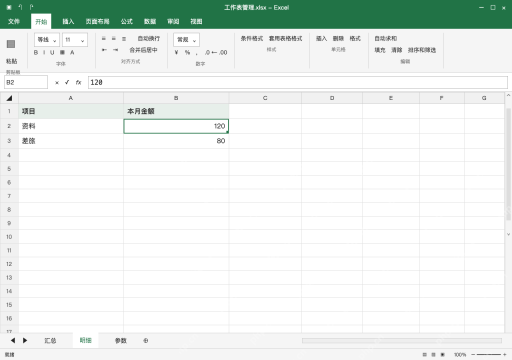Open the 文件 tab
Image resolution: width=512 pixels, height=360 pixels.
(14, 22)
